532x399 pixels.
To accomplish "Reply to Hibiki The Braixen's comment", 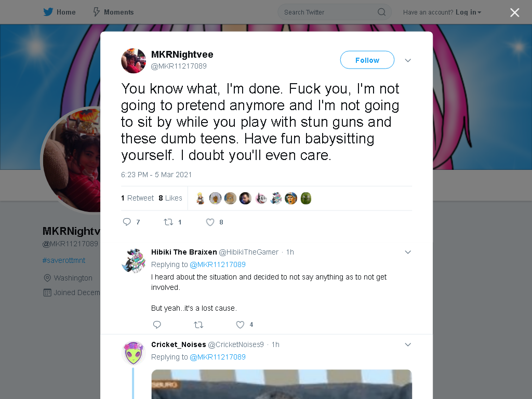I will [157, 325].
